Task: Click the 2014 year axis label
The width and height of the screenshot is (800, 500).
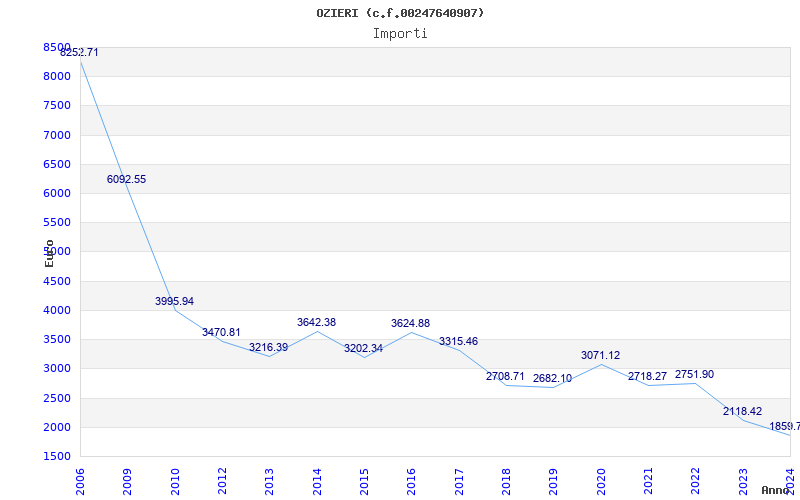Action: click(317, 482)
